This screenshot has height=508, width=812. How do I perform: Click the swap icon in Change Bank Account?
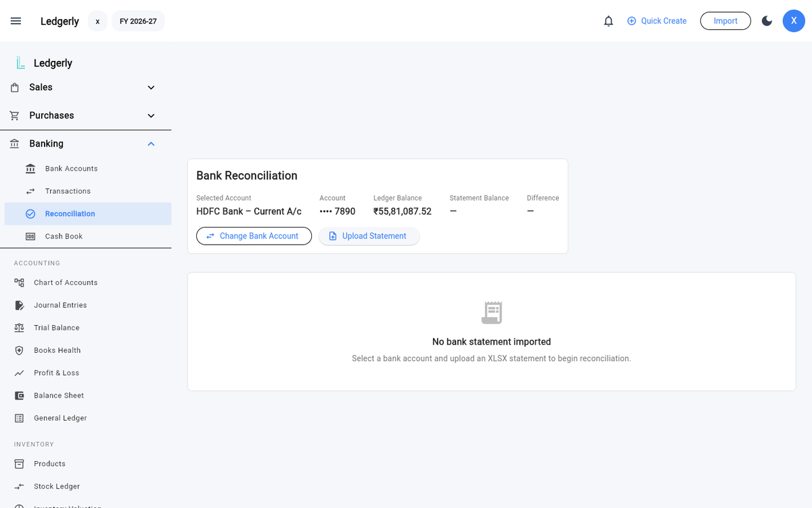pyautogui.click(x=210, y=236)
